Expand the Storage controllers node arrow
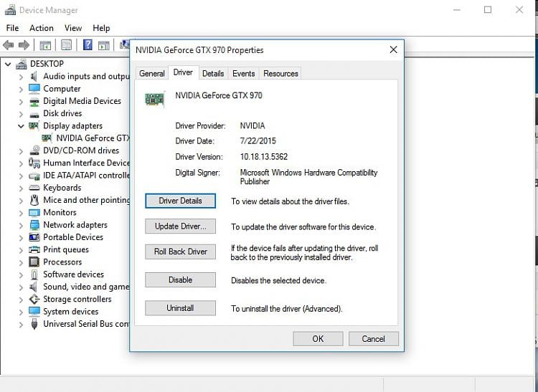The height and width of the screenshot is (392, 538). point(21,300)
